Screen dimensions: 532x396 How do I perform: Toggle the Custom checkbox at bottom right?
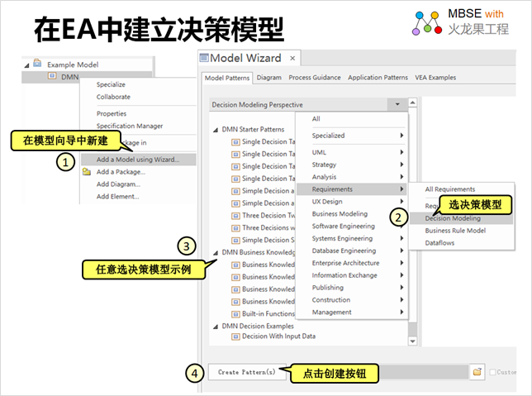pos(492,372)
